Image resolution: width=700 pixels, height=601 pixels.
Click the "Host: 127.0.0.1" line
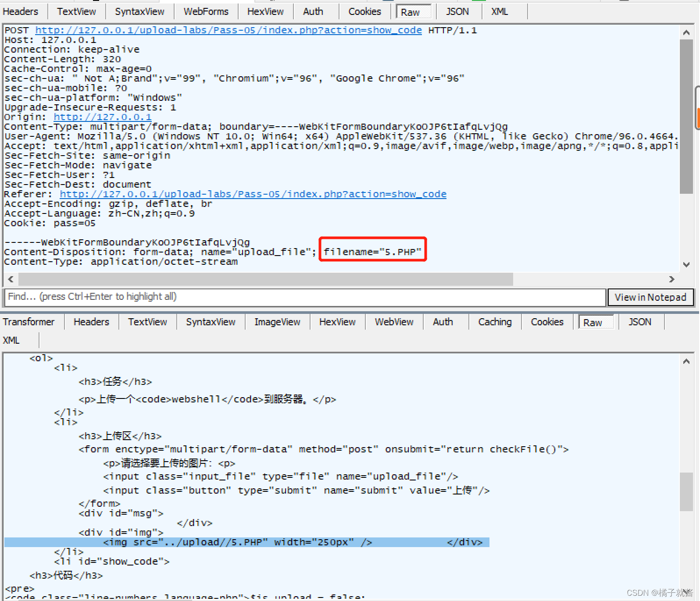pos(50,40)
